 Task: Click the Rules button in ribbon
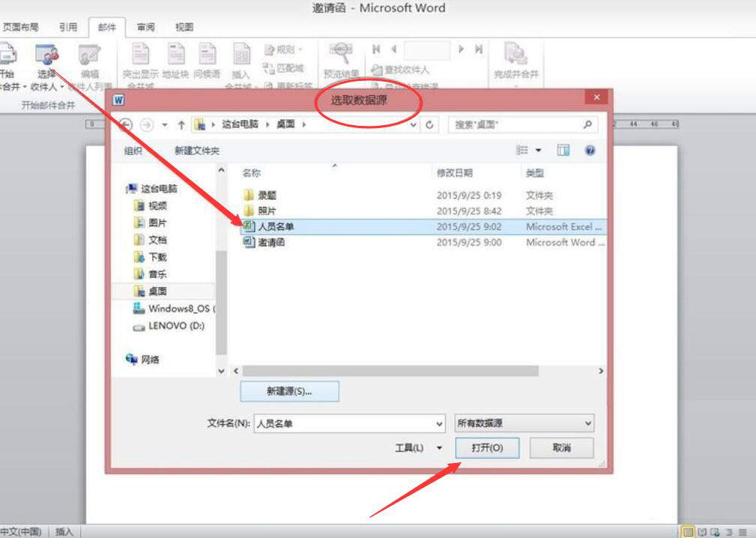283,49
